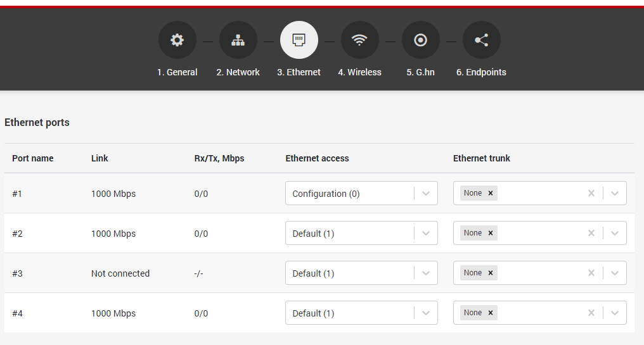
Task: Open Ethernet access dropdown for port #2
Action: pos(361,233)
